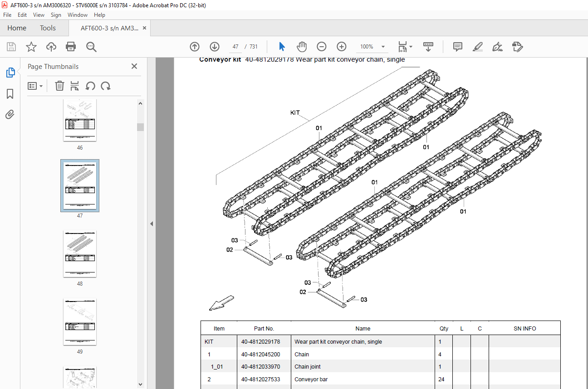Open the Window menu
The width and height of the screenshot is (588, 389).
tap(78, 15)
